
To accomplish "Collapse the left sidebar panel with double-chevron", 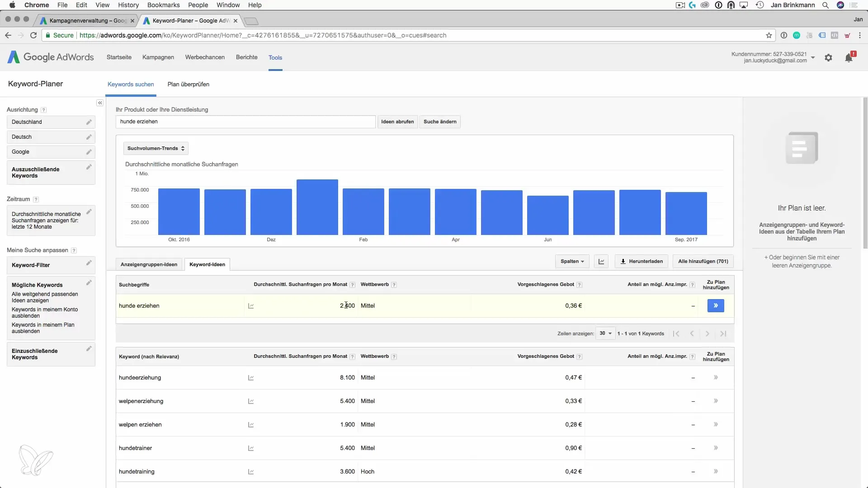I will click(100, 103).
